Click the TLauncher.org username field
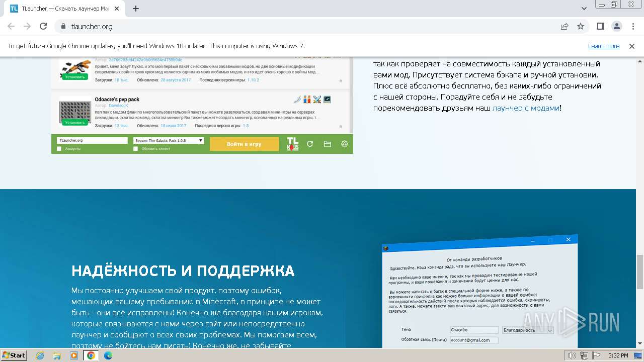Screen dimensions: 644x362 (x=92, y=141)
